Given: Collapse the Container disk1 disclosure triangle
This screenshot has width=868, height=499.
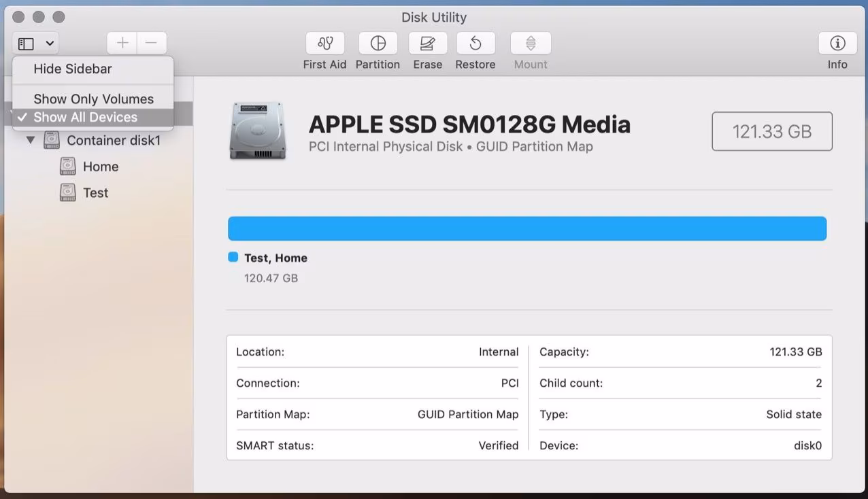Looking at the screenshot, I should pyautogui.click(x=31, y=140).
